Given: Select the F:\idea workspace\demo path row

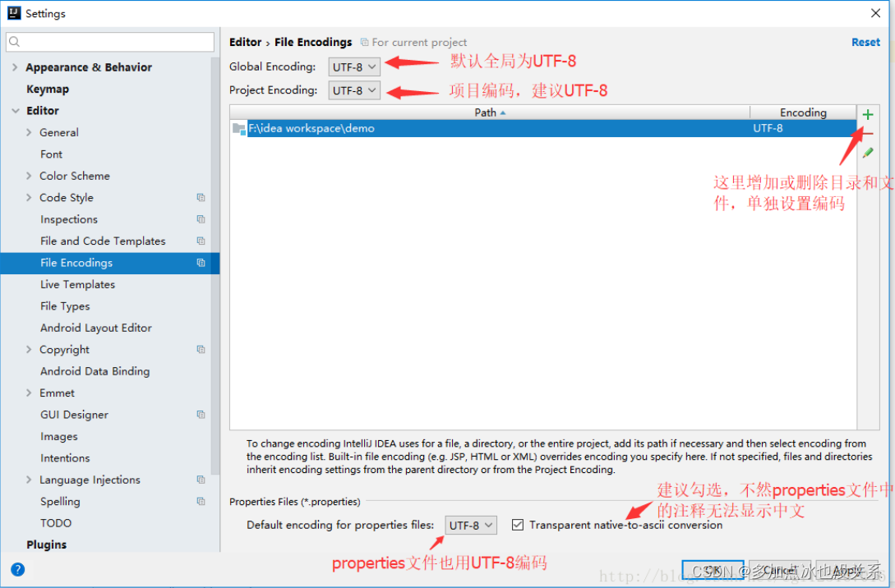Looking at the screenshot, I should pyautogui.click(x=543, y=128).
